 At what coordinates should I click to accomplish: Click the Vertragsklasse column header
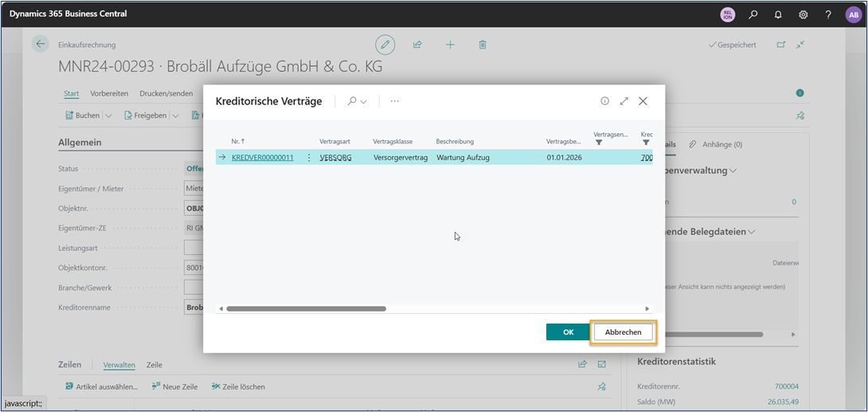(393, 142)
